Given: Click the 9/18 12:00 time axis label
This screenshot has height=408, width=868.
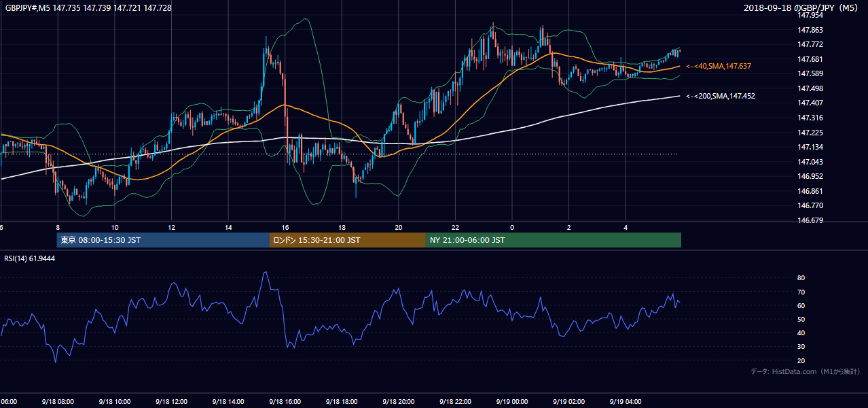Looking at the screenshot, I should point(171,401).
